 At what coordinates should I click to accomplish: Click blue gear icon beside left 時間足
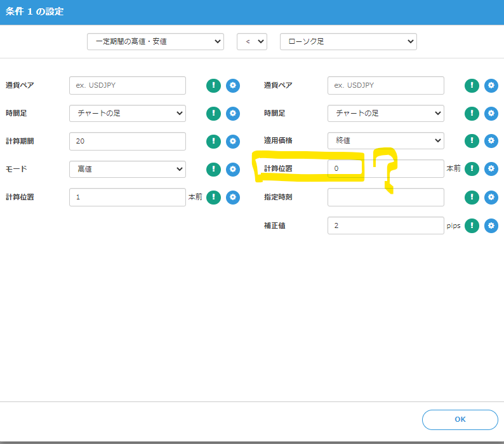[233, 113]
